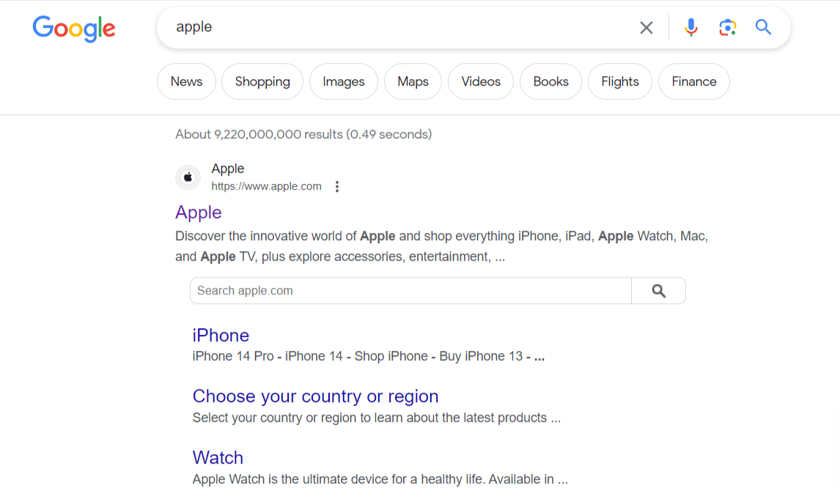
Task: Open the three-dot menu next to apple.com
Action: click(x=337, y=187)
